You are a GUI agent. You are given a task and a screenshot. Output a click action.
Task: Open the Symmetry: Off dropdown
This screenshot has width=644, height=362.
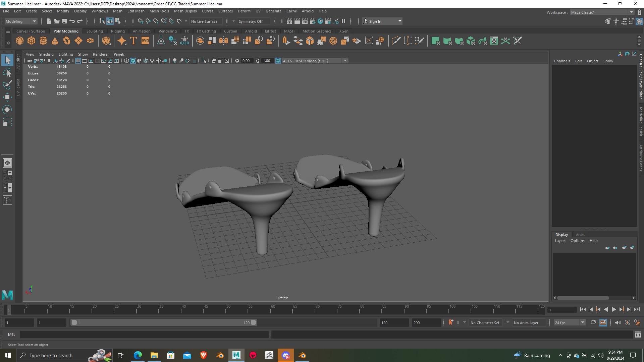click(x=254, y=21)
